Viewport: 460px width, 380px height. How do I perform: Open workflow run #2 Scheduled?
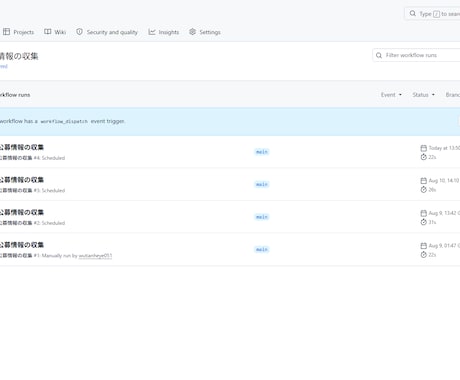pyautogui.click(x=22, y=212)
